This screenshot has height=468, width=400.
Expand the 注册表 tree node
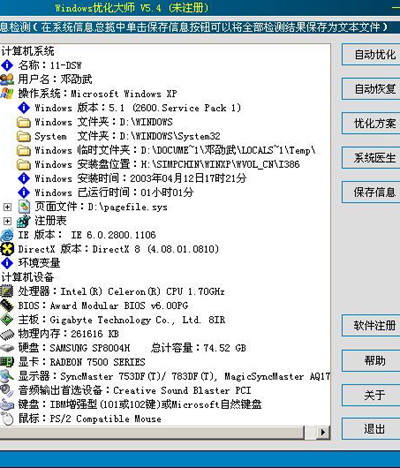pyautogui.click(x=7, y=221)
